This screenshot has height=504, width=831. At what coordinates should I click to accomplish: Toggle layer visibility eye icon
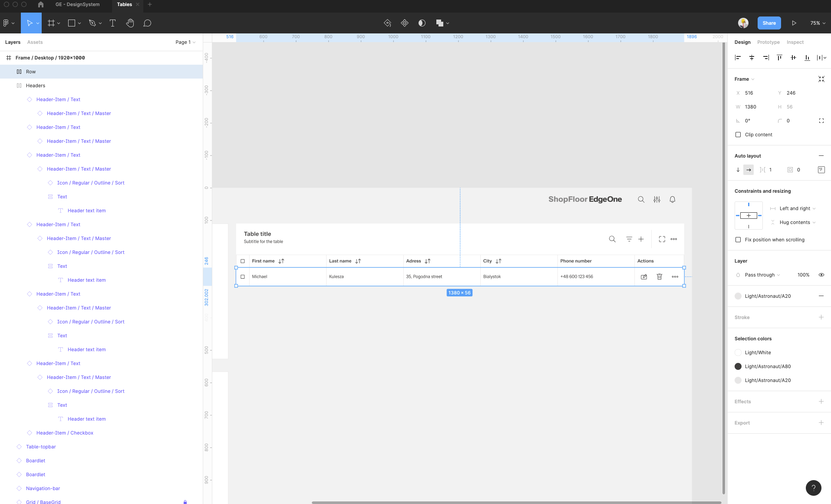[x=821, y=275]
